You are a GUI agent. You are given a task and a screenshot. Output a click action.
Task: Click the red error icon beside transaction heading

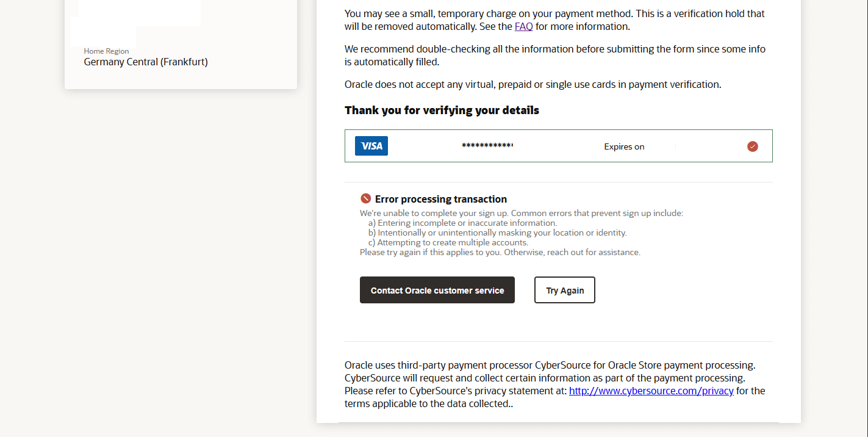click(x=366, y=198)
